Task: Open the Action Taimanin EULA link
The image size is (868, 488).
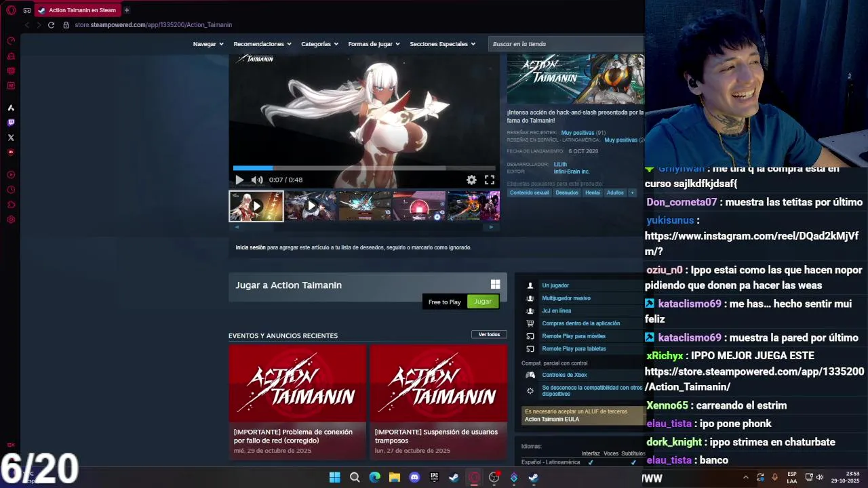Action: (552, 419)
